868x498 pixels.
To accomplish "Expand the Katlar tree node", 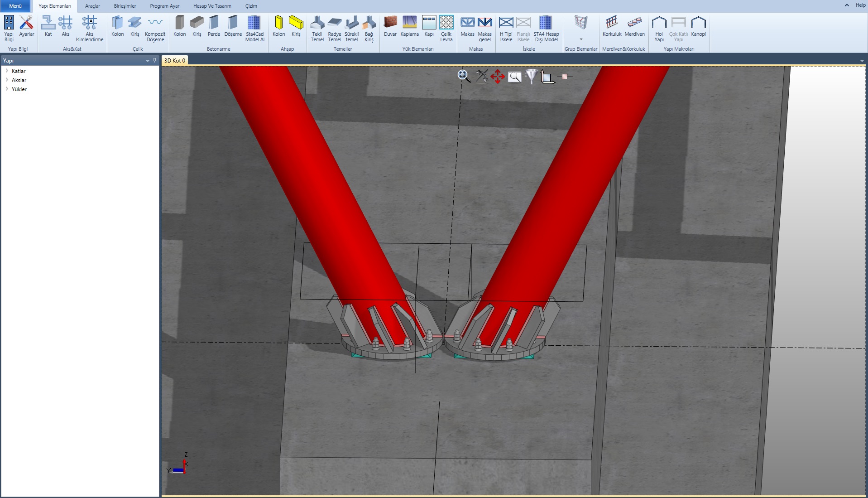I will 7,71.
